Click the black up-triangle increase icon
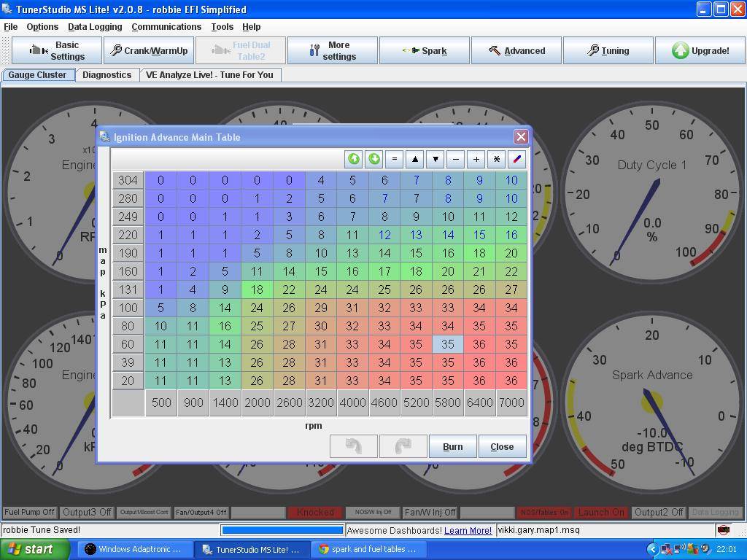Image resolution: width=747 pixels, height=560 pixels. [415, 159]
